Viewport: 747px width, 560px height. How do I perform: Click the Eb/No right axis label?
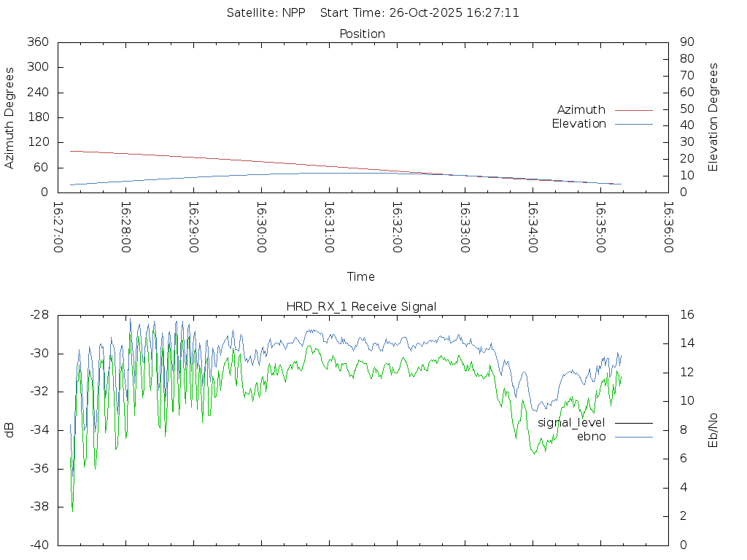(x=713, y=429)
